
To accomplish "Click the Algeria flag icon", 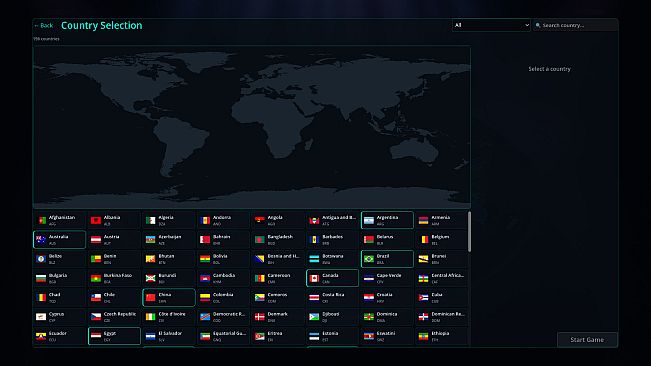I will click(x=151, y=220).
